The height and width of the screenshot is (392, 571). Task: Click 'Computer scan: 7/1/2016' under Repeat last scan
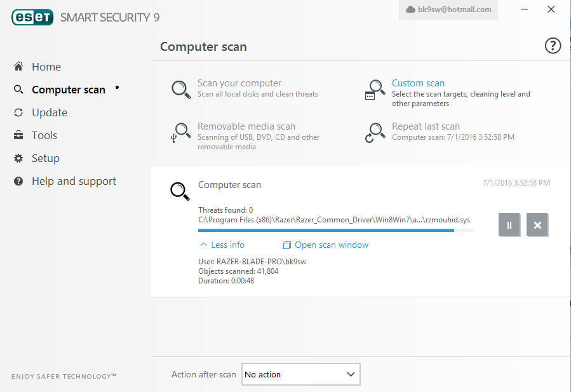click(x=453, y=137)
